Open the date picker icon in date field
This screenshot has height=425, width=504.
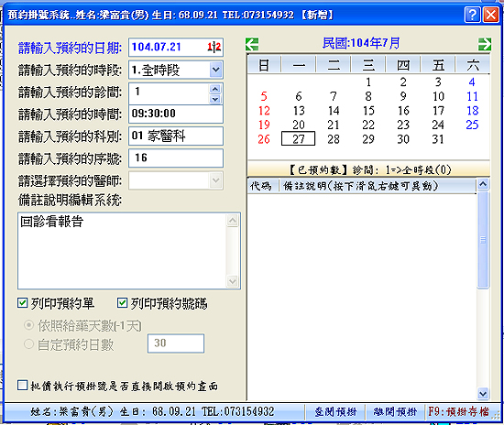tap(214, 48)
